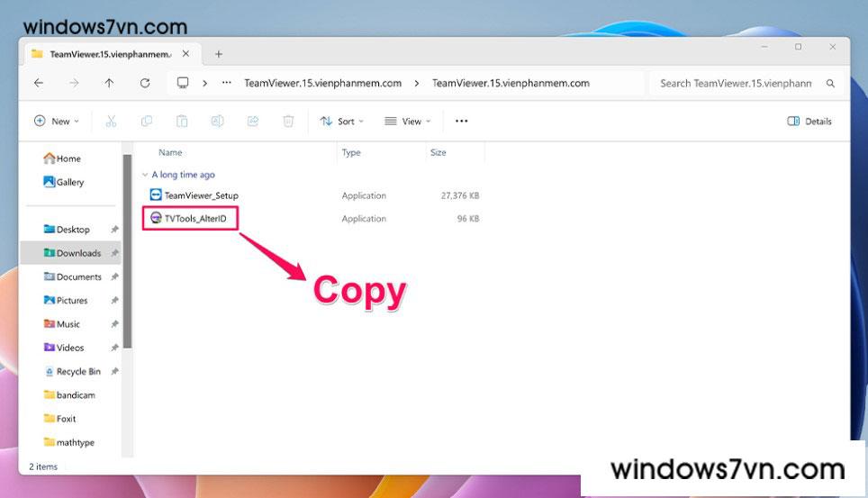Click the Cut scissors icon in toolbar
Viewport: 868px width, 498px height.
pyautogui.click(x=112, y=122)
